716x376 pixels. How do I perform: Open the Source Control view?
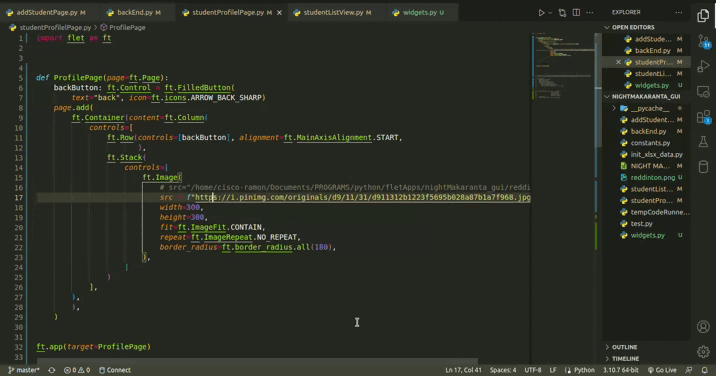(703, 42)
